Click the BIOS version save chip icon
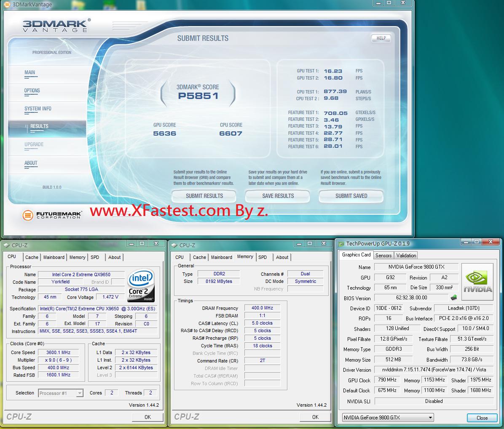Image resolution: width=504 pixels, height=429 pixels. [454, 298]
